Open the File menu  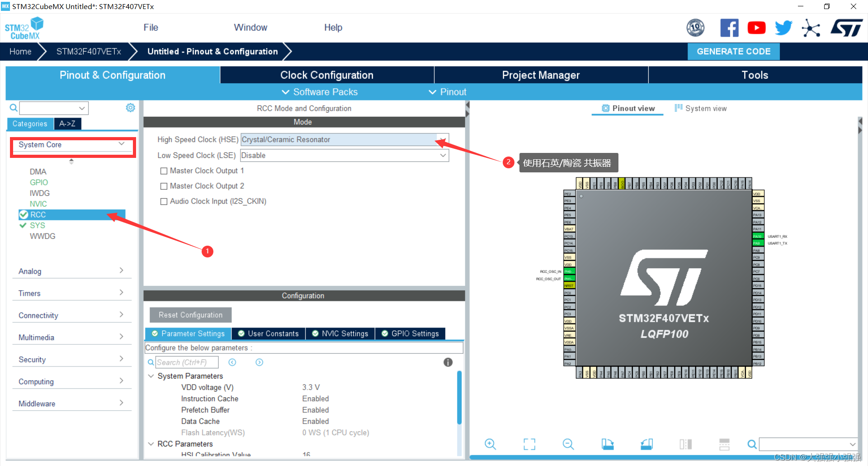(x=151, y=28)
